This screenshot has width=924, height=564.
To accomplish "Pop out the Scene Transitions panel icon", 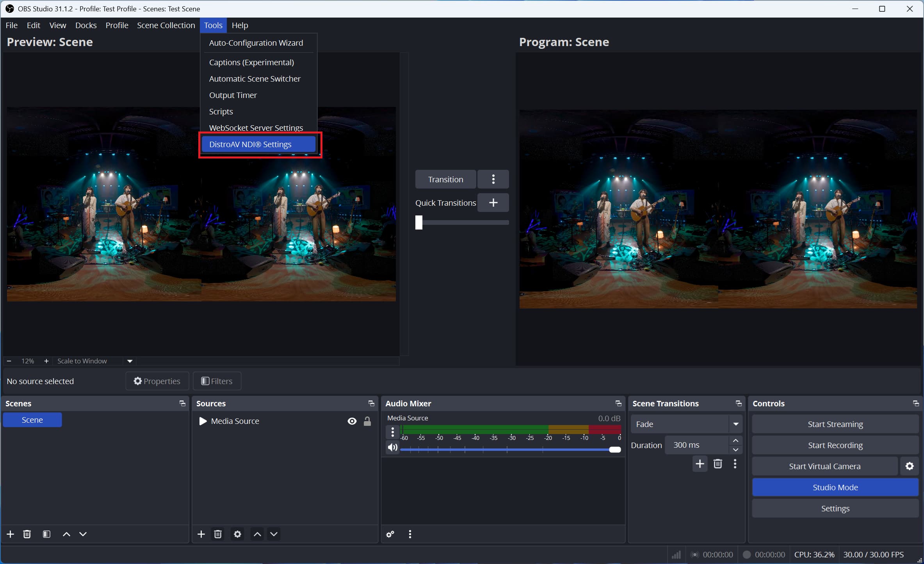I will coord(738,404).
